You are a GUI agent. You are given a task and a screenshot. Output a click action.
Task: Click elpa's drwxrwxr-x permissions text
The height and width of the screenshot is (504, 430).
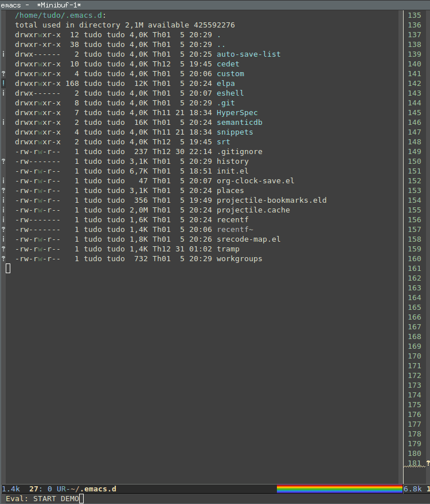38,84
